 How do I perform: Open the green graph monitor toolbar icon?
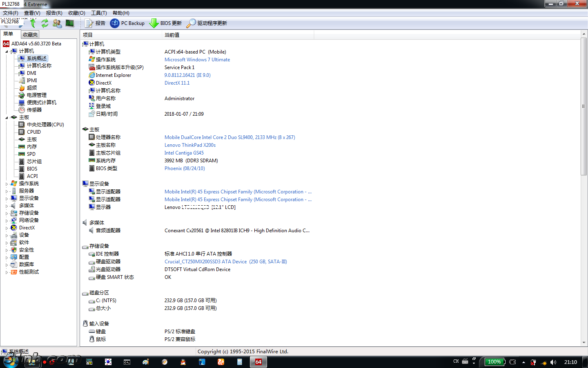[x=70, y=23]
